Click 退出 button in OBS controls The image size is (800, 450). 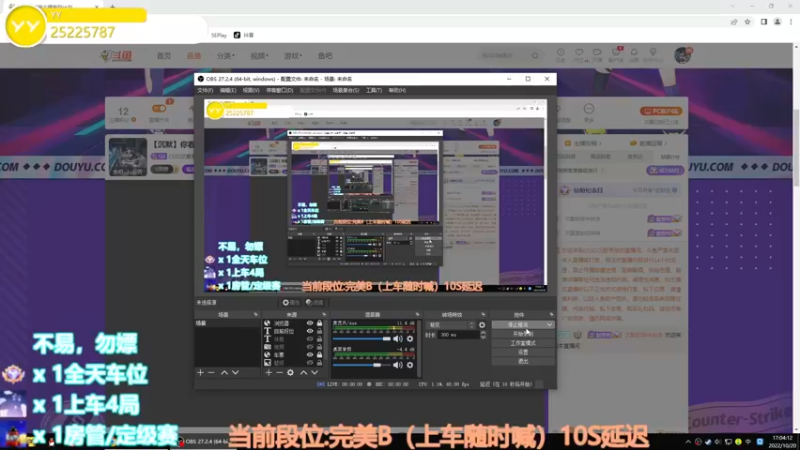523,361
